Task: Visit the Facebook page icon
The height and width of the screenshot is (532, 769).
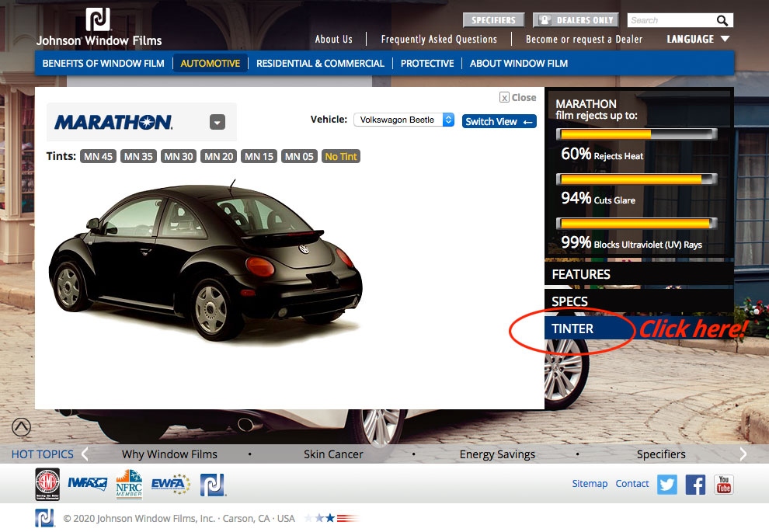Action: [x=695, y=485]
